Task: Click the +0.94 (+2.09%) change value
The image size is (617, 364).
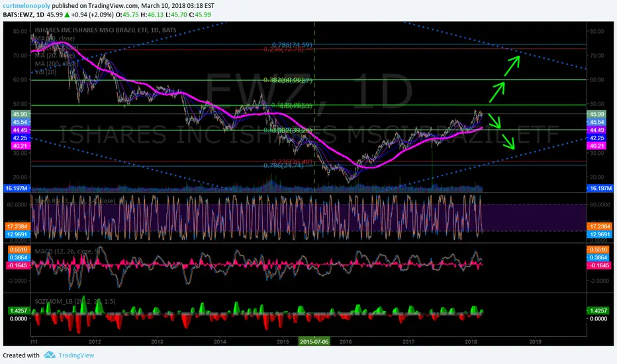Action: 93,15
